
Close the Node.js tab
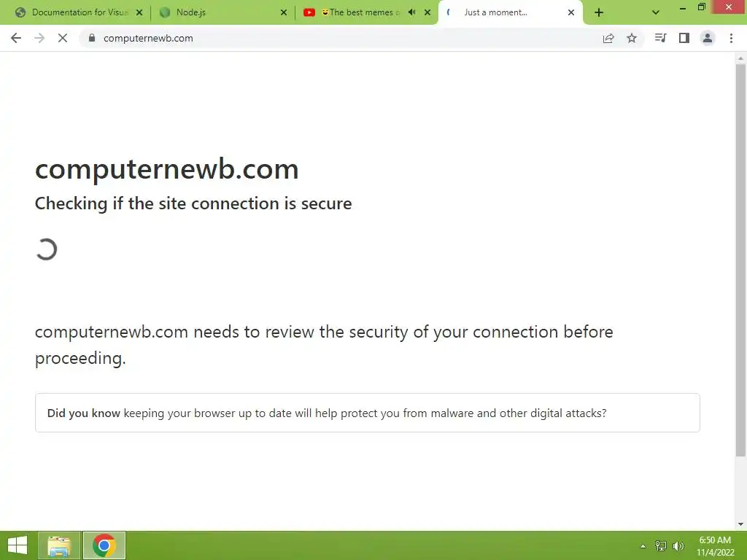(x=284, y=12)
